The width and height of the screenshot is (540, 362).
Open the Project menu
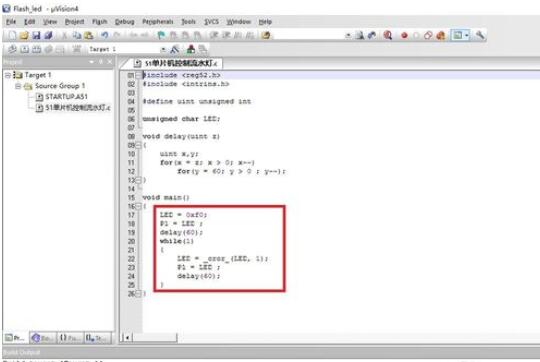click(74, 22)
